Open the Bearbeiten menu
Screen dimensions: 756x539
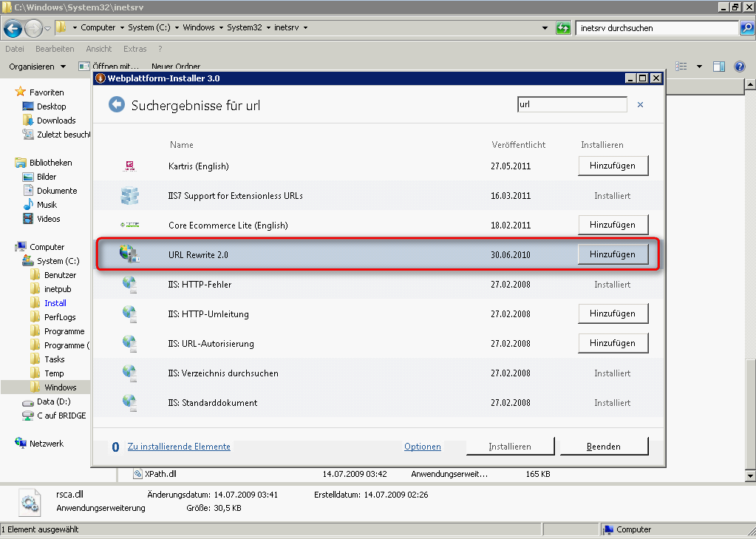[x=55, y=49]
